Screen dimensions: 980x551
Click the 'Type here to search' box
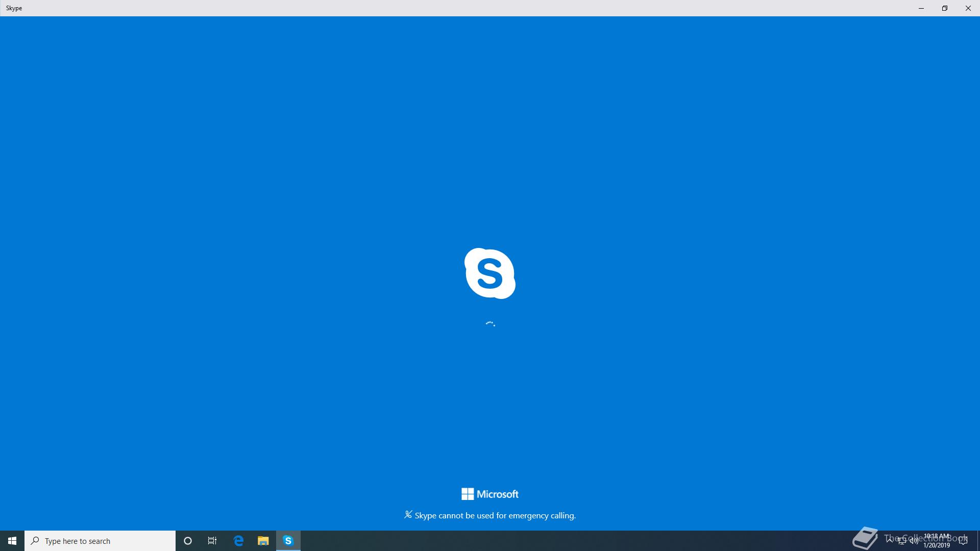[100, 541]
